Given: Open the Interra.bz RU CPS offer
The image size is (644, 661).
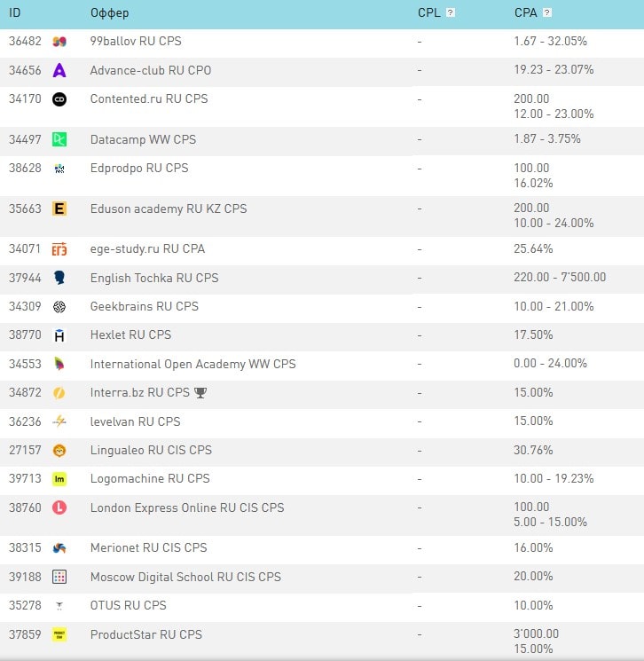Looking at the screenshot, I should [140, 392].
